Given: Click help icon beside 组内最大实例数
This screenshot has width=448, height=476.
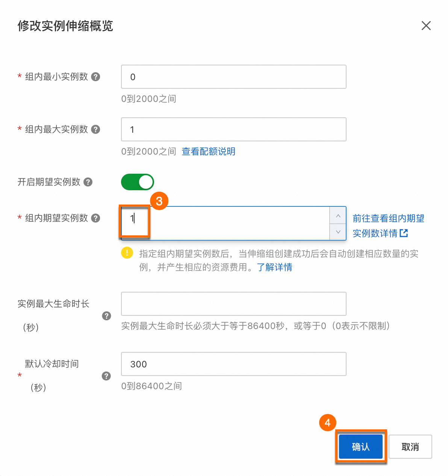Looking at the screenshot, I should coord(96,129).
